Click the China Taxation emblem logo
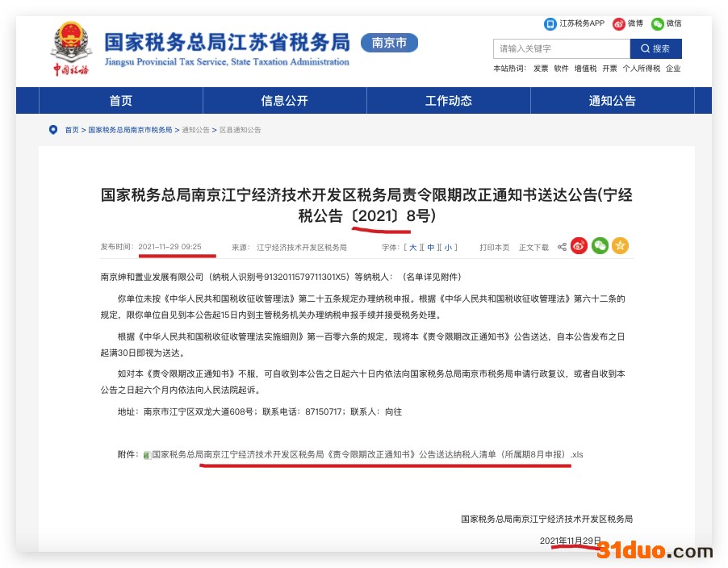Viewport: 728px width, 568px height. (71, 48)
